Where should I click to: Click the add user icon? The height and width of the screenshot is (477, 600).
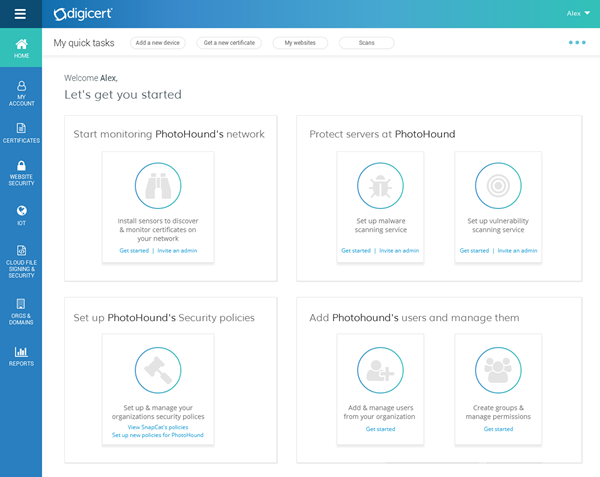pyautogui.click(x=380, y=370)
